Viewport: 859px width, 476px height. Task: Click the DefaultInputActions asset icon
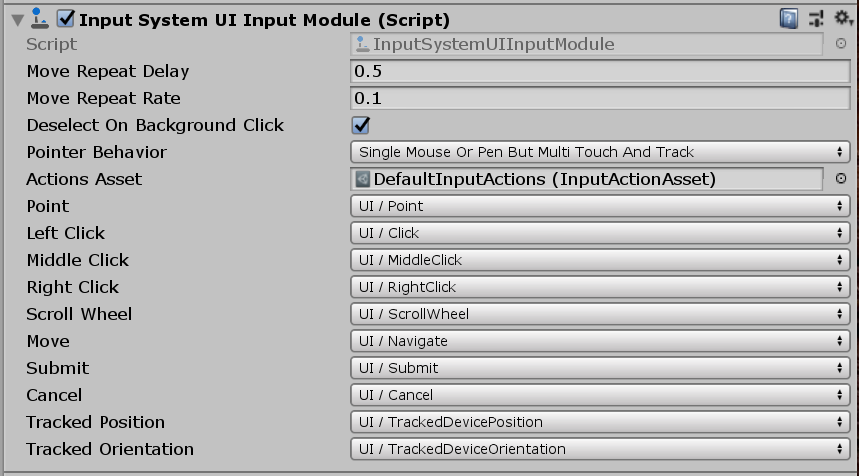363,179
